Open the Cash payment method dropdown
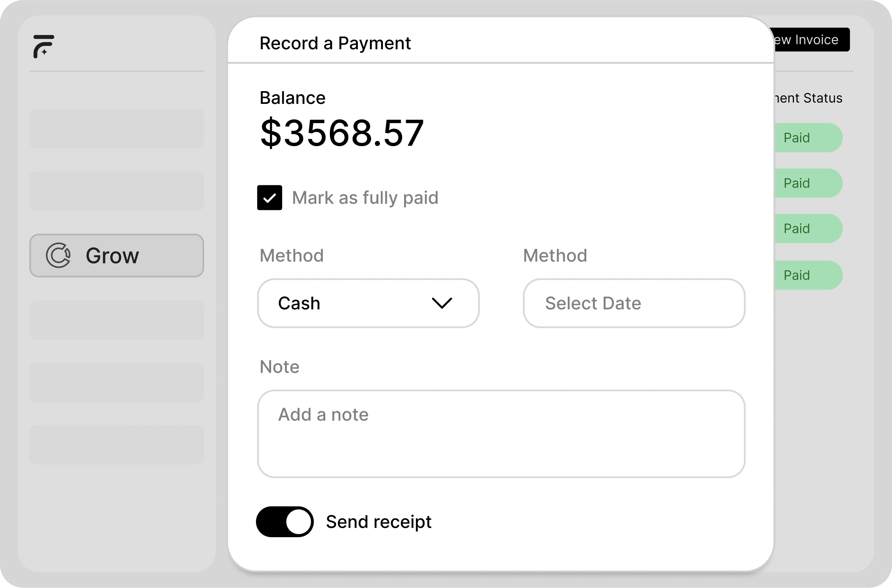The image size is (892, 588). [368, 303]
